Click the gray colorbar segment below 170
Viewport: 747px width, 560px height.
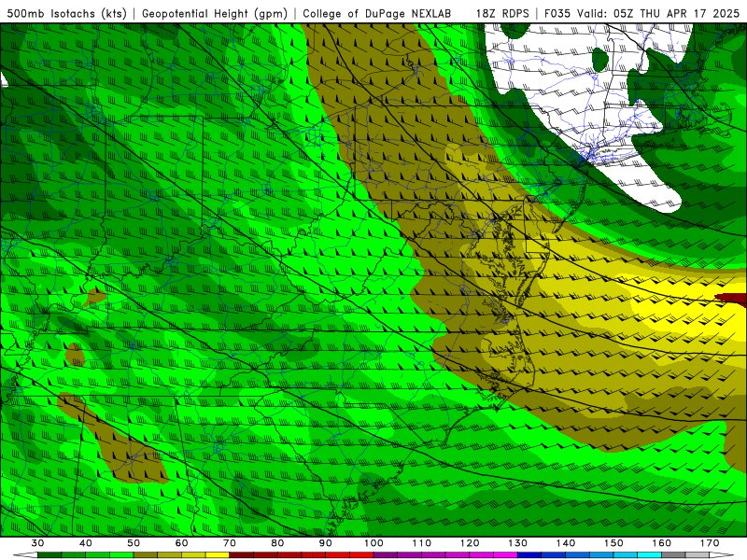[698, 554]
